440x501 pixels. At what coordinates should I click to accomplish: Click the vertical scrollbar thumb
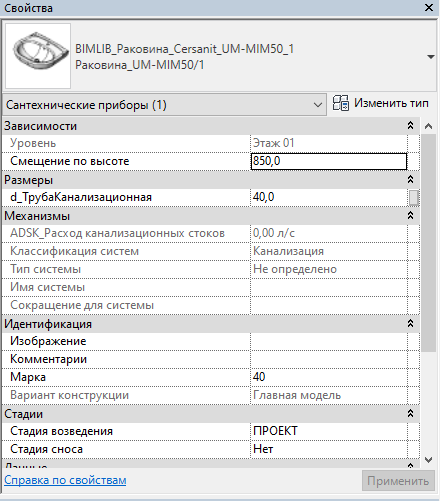point(429,243)
